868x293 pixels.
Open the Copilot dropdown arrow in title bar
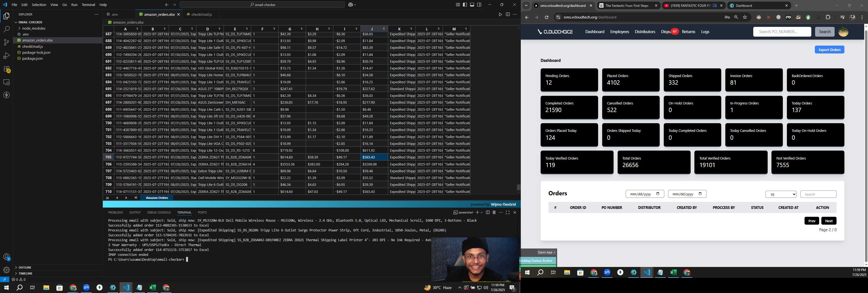click(x=355, y=5)
